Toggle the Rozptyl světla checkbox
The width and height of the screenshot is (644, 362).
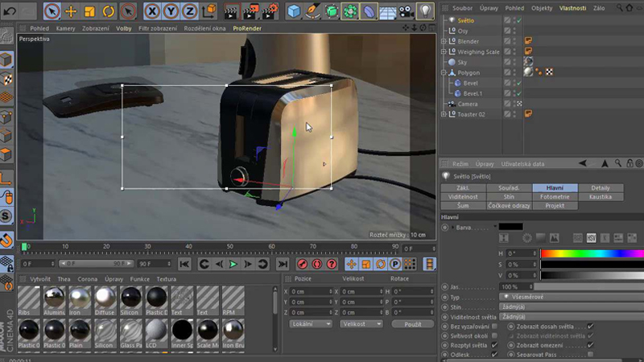[494, 344]
